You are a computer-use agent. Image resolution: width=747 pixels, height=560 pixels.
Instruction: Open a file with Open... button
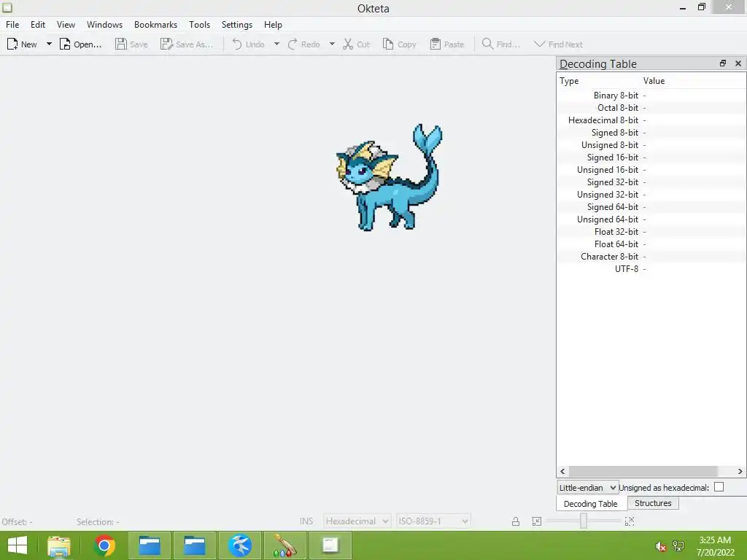[x=80, y=44]
